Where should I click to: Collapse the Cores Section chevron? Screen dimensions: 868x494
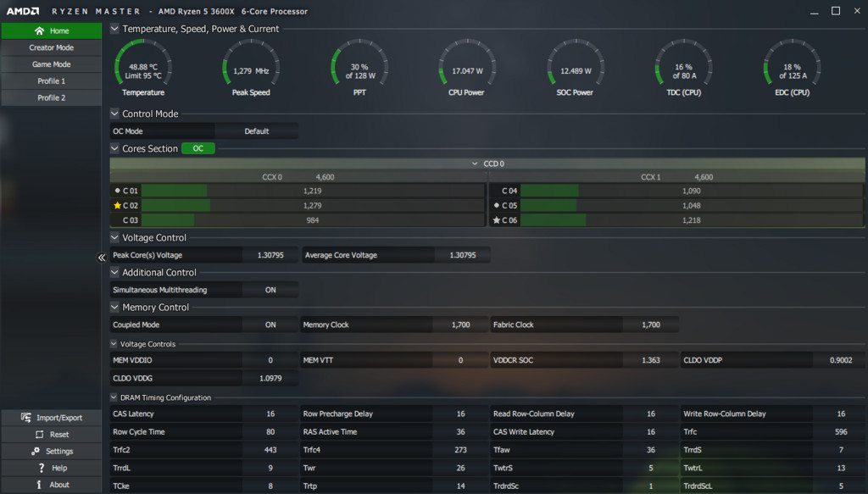coord(114,149)
